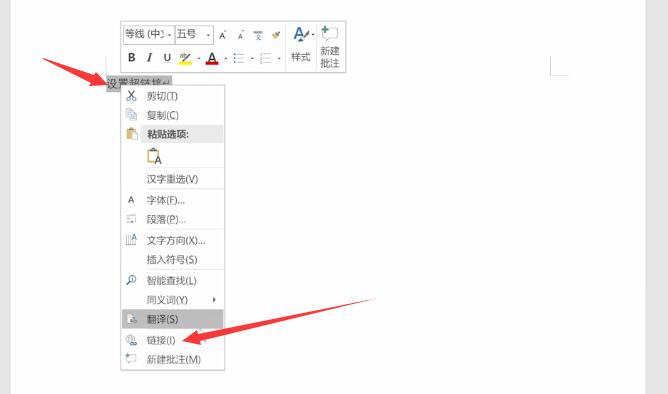Click the copy pages icon
Screen dimensions: 668x394
tap(131, 115)
